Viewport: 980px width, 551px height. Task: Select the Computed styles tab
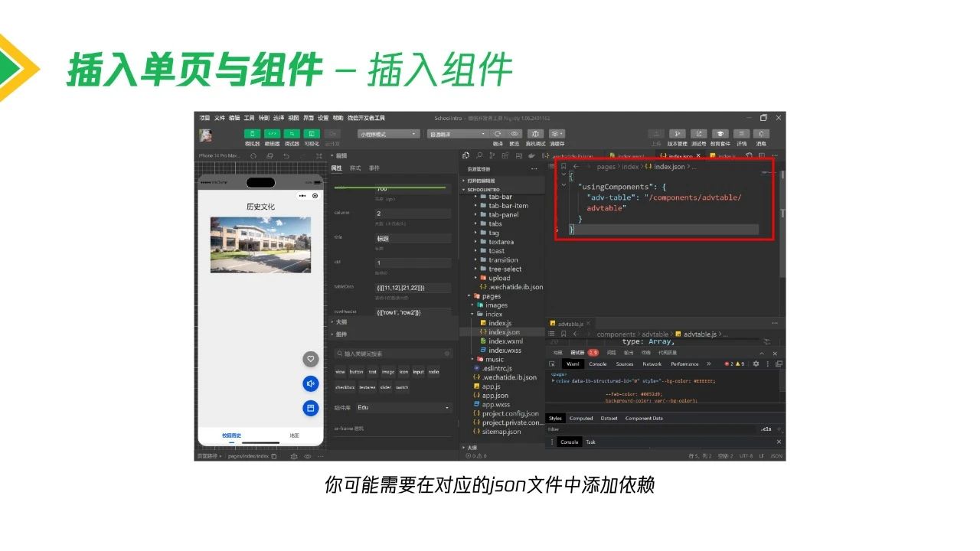click(x=581, y=419)
